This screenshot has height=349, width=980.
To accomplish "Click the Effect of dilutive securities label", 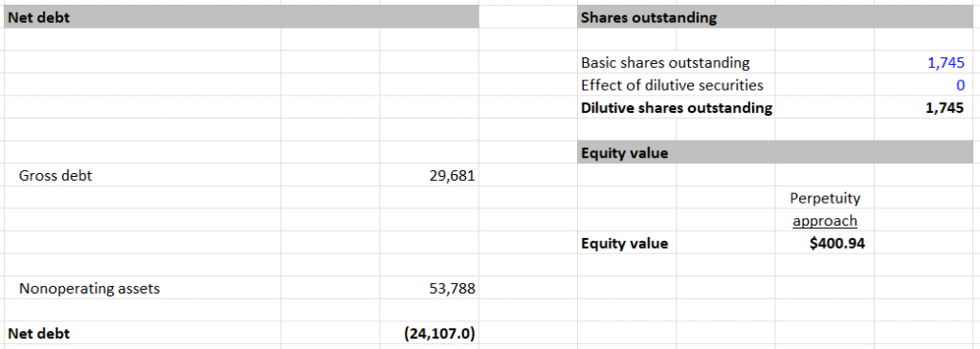I will point(672,85).
